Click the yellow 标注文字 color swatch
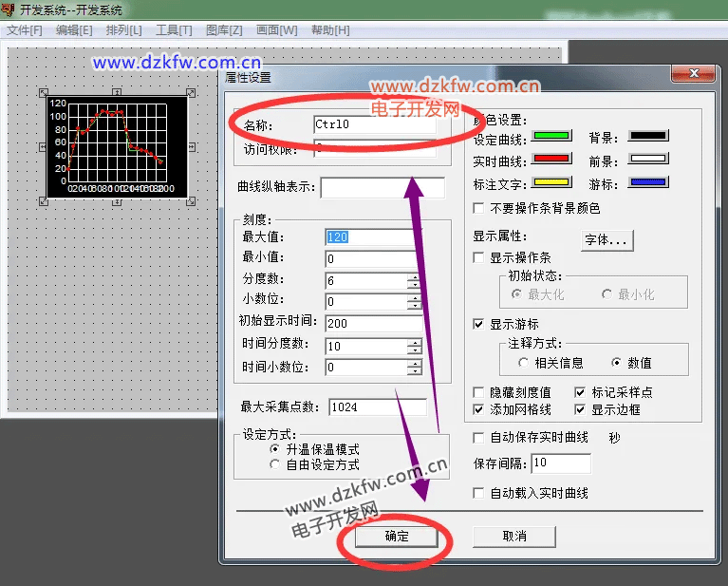The width and height of the screenshot is (728, 586). pyautogui.click(x=551, y=183)
